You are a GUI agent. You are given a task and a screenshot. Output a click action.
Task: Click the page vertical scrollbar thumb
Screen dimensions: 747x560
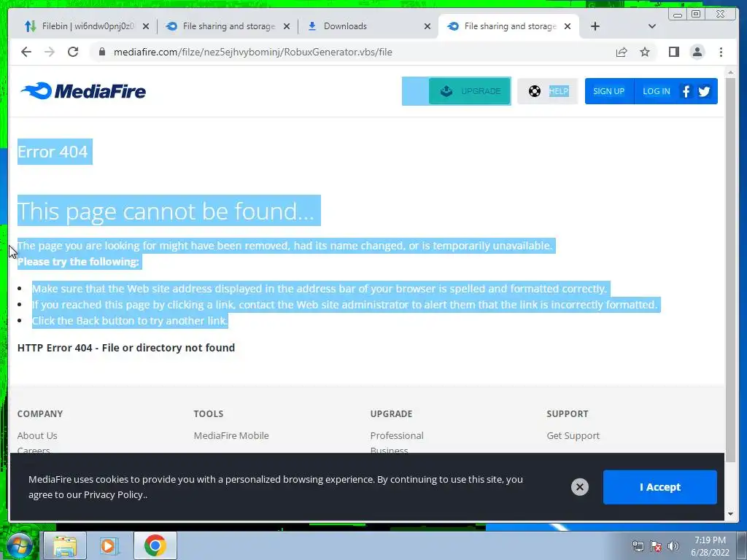[730, 270]
